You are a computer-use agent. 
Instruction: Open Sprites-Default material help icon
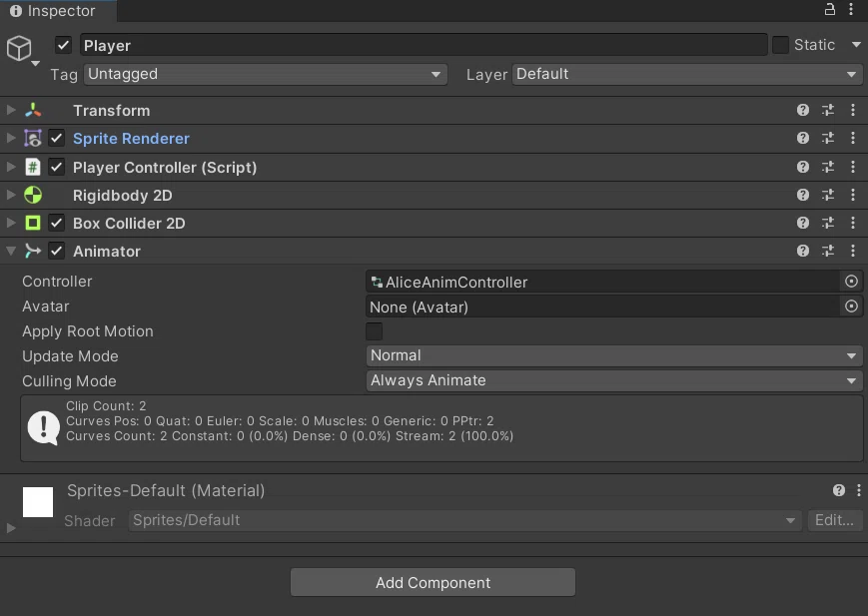839,490
